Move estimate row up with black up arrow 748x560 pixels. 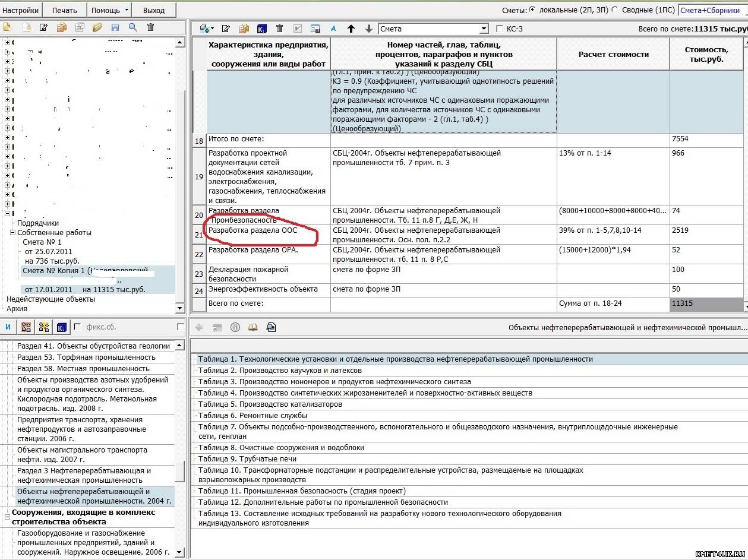coord(351,29)
